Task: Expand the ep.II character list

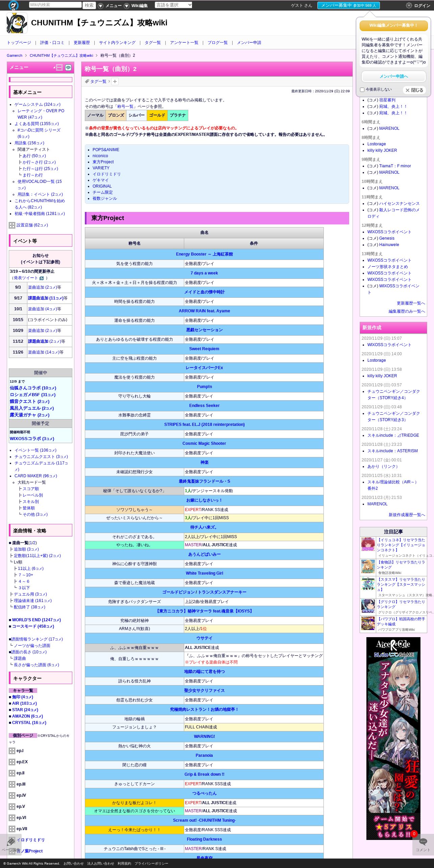Action: point(12,773)
